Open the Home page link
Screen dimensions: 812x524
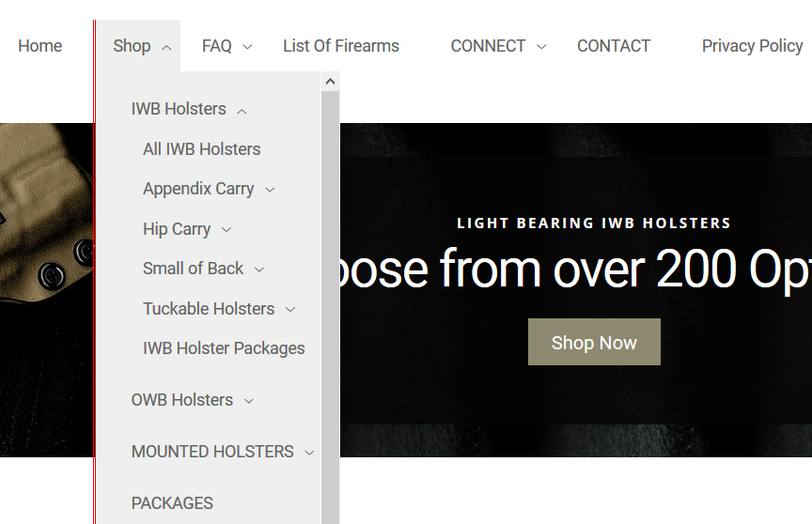tap(39, 46)
